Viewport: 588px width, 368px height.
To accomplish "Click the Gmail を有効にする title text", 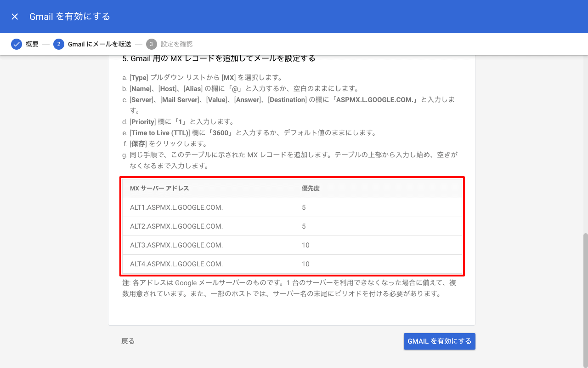I will tap(70, 17).
